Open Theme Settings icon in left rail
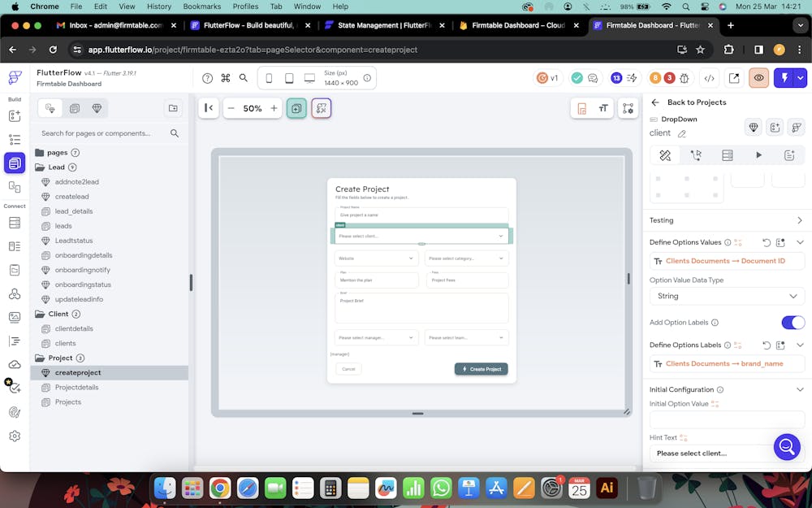The height and width of the screenshot is (508, 812). pos(15,412)
